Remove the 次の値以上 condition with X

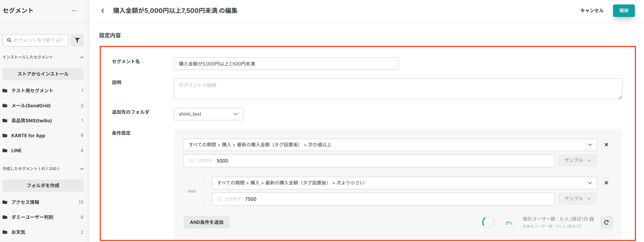click(x=606, y=145)
